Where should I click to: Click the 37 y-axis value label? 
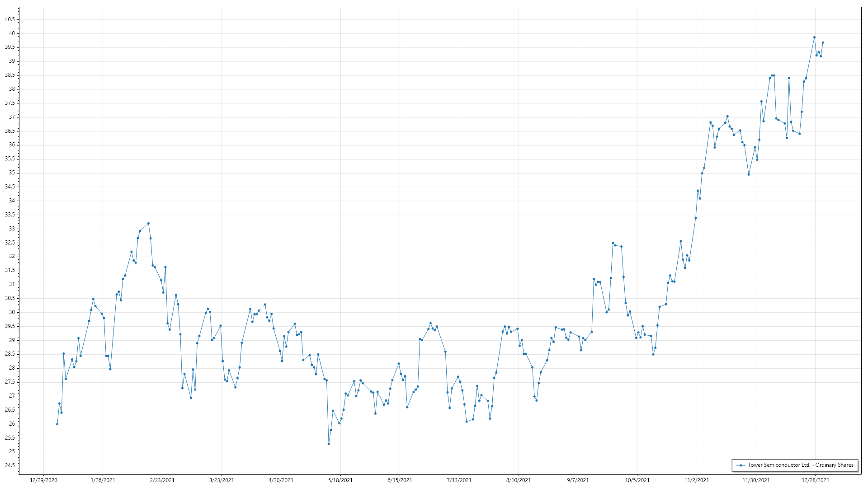[x=12, y=117]
